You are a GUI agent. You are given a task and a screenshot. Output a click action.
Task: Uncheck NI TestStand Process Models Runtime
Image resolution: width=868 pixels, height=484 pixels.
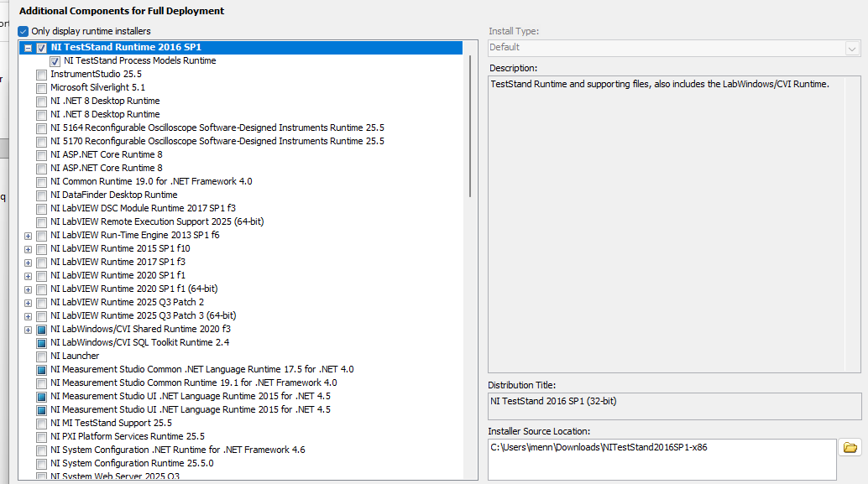pos(55,61)
